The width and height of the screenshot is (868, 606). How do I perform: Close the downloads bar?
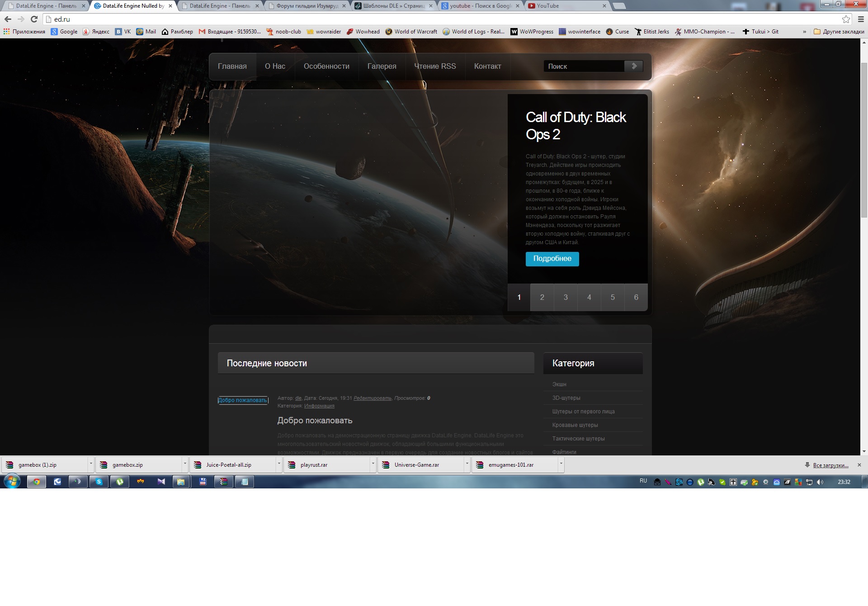click(859, 465)
